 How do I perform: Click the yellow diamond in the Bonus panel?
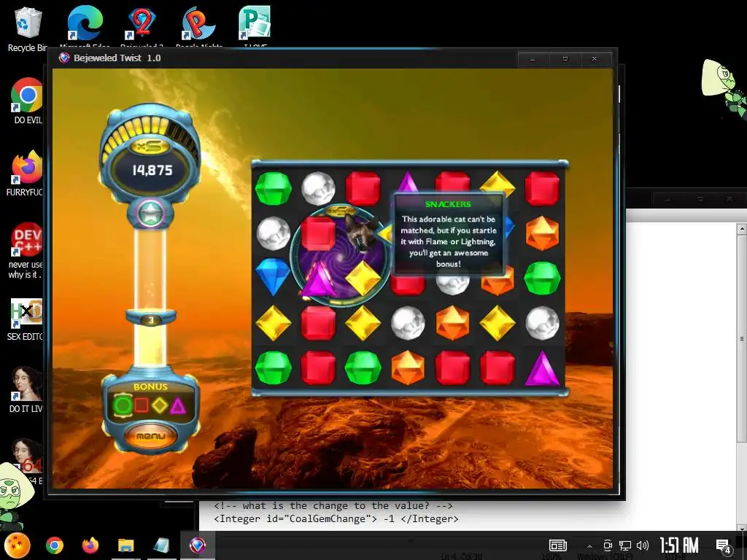pos(160,405)
